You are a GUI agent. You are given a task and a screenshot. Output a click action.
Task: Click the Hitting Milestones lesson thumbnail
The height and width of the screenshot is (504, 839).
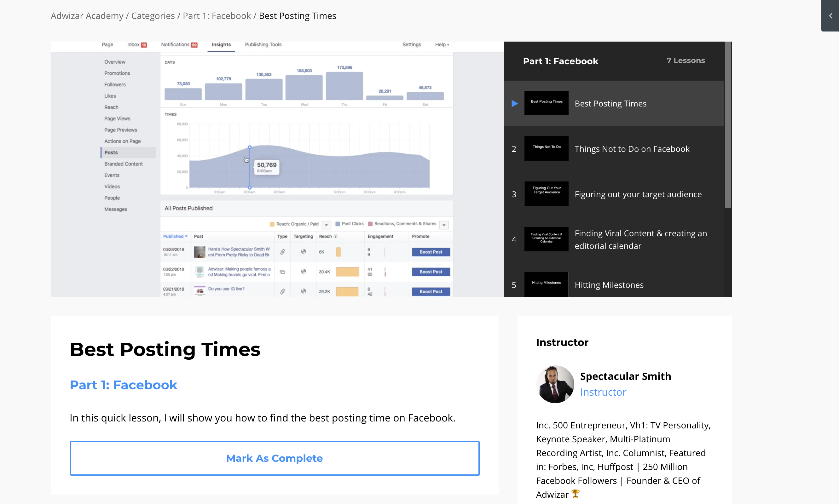546,284
